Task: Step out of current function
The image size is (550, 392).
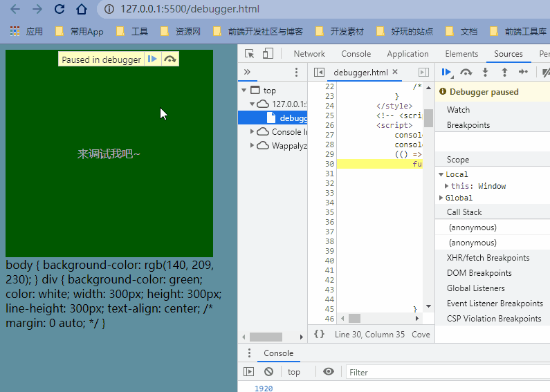Action: coord(504,72)
